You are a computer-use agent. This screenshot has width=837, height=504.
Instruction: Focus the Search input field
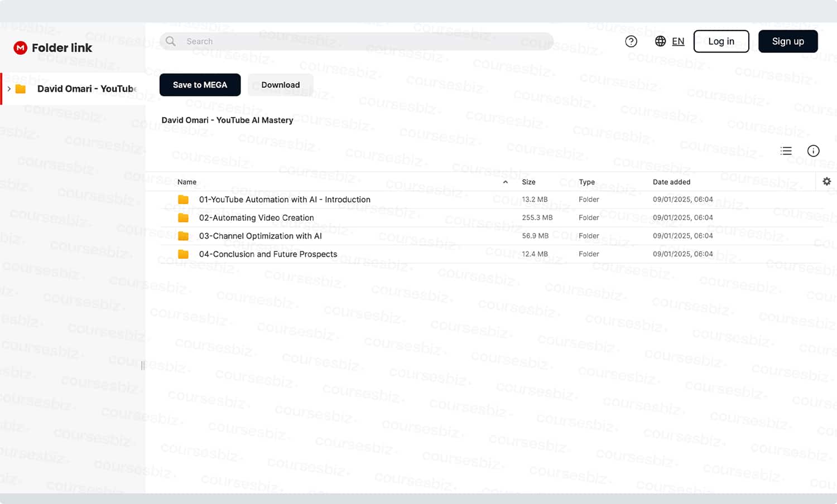(357, 41)
